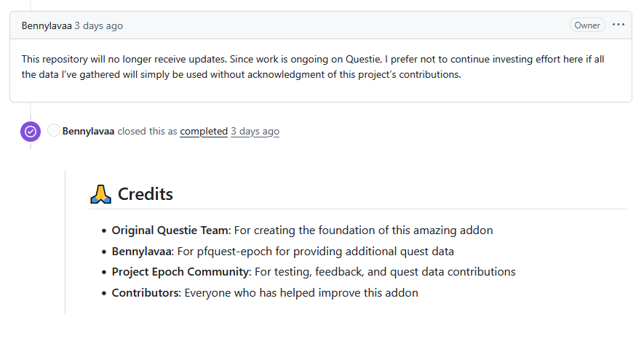Click bold "Contributors" in credits list

coord(145,293)
